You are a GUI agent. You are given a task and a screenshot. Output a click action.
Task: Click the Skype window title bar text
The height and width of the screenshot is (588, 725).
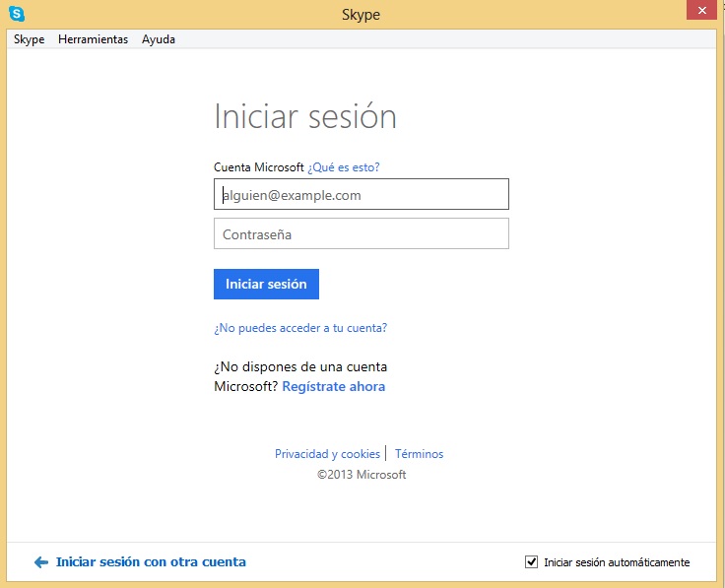tap(361, 15)
